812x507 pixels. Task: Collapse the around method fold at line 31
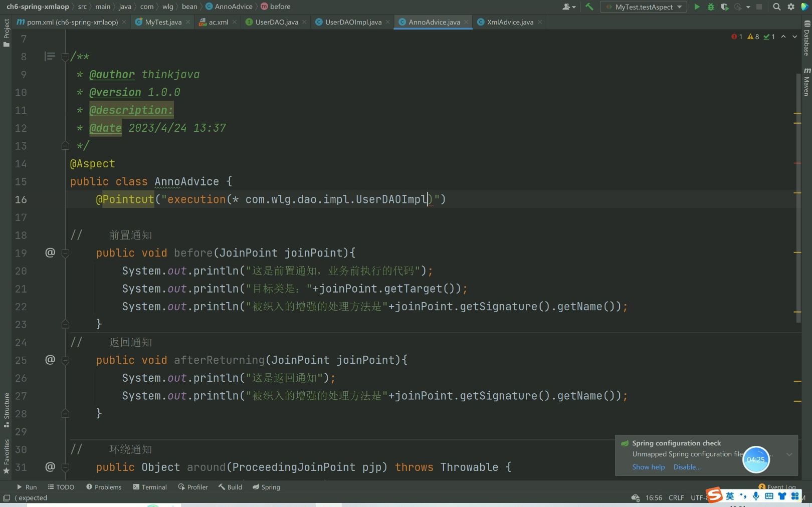pyautogui.click(x=65, y=467)
